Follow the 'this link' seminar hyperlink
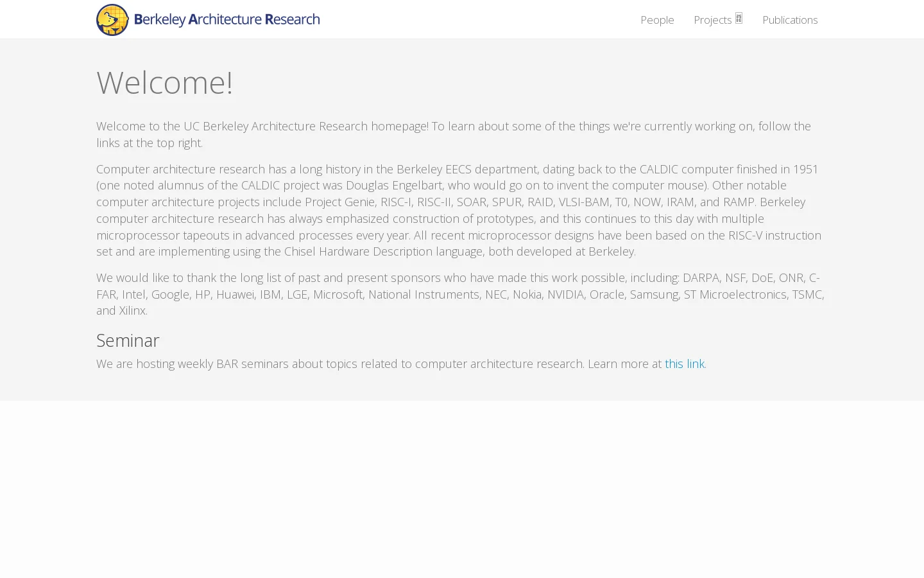Screen dimensions: 924x578 pyautogui.click(x=685, y=363)
